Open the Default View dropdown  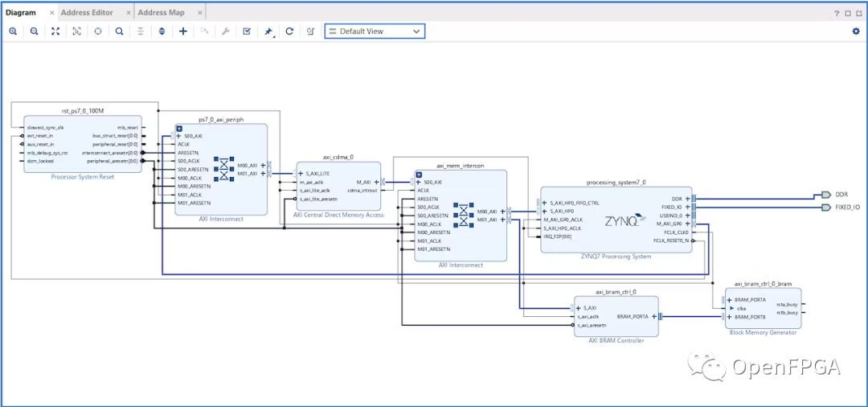pos(375,31)
